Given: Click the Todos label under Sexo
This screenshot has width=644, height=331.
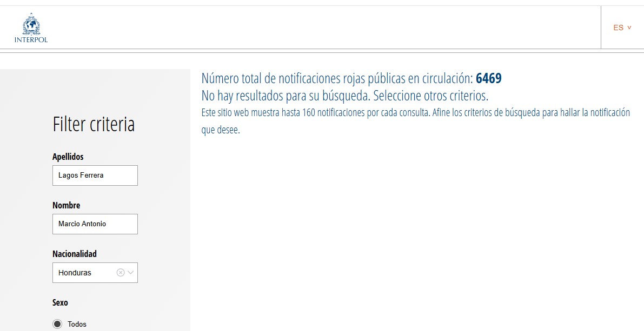Looking at the screenshot, I should [x=77, y=324].
